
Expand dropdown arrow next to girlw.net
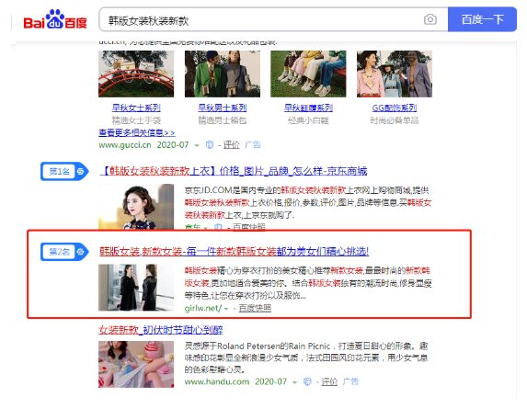tap(226, 309)
